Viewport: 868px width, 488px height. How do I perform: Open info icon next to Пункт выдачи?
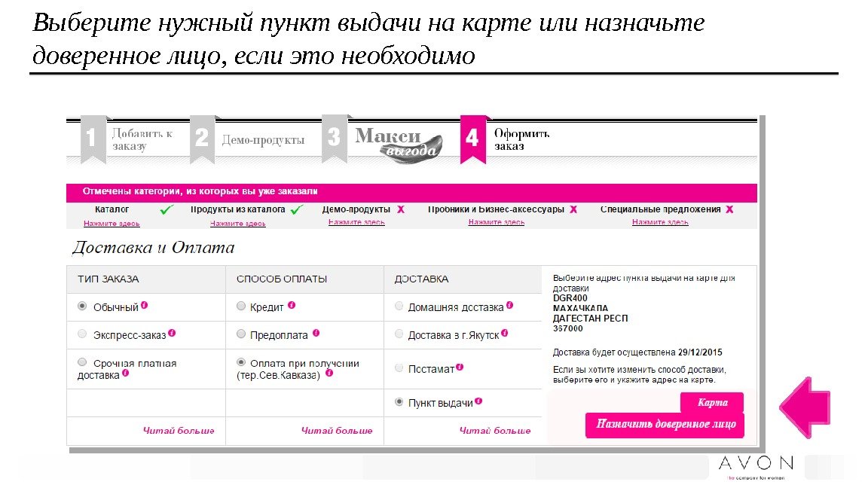pos(478,401)
